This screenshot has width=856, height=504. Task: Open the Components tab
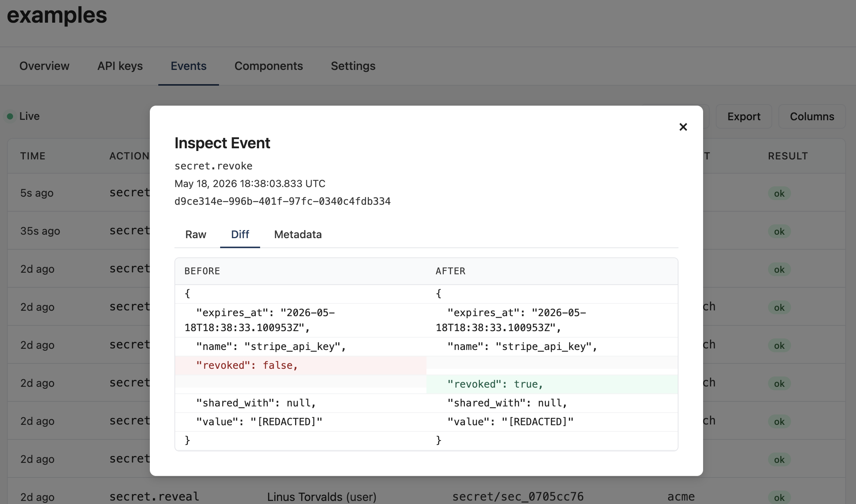269,66
